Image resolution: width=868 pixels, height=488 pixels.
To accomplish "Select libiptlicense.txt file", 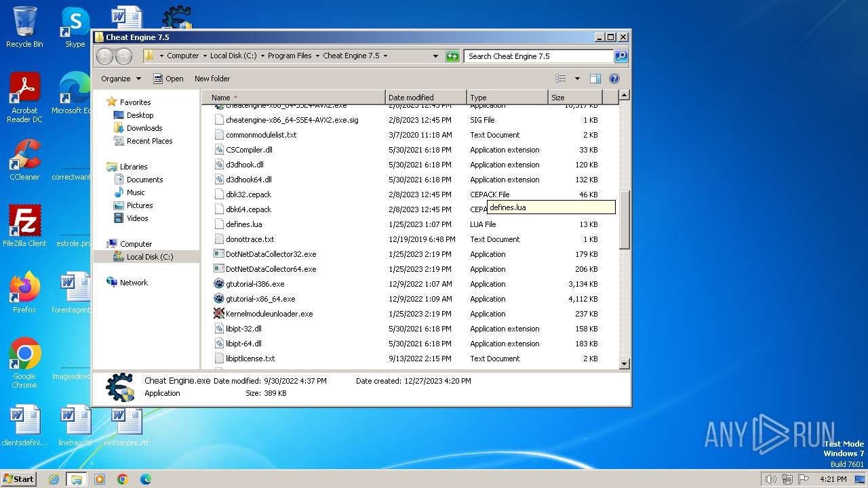I will (x=244, y=359).
